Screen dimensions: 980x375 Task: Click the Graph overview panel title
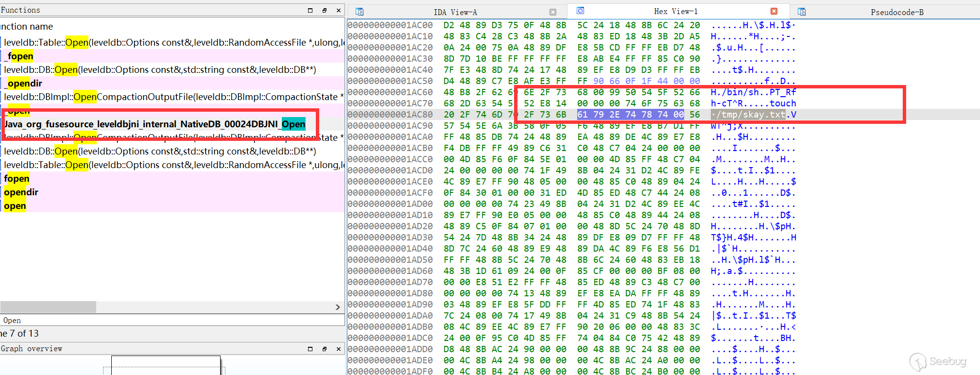click(x=32, y=349)
